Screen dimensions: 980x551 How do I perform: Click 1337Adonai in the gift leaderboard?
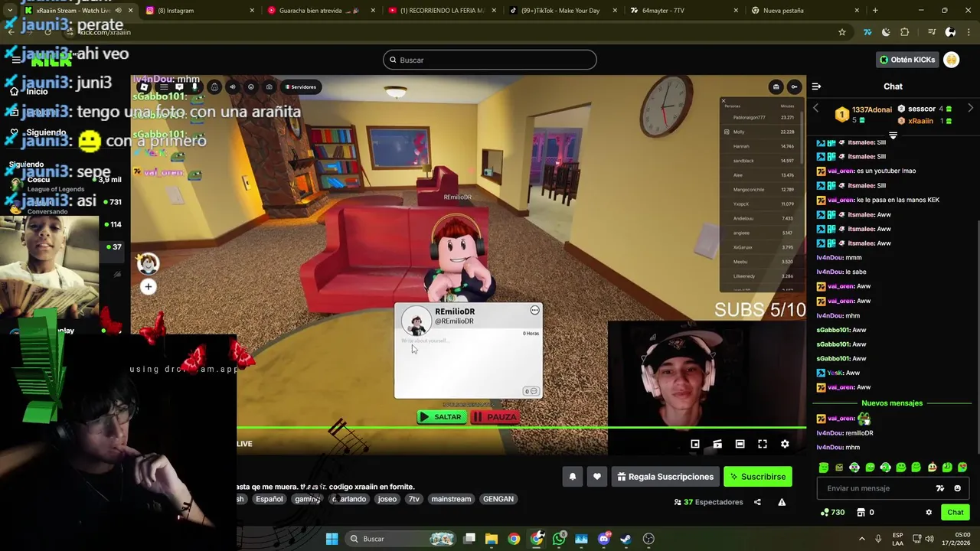click(x=872, y=109)
